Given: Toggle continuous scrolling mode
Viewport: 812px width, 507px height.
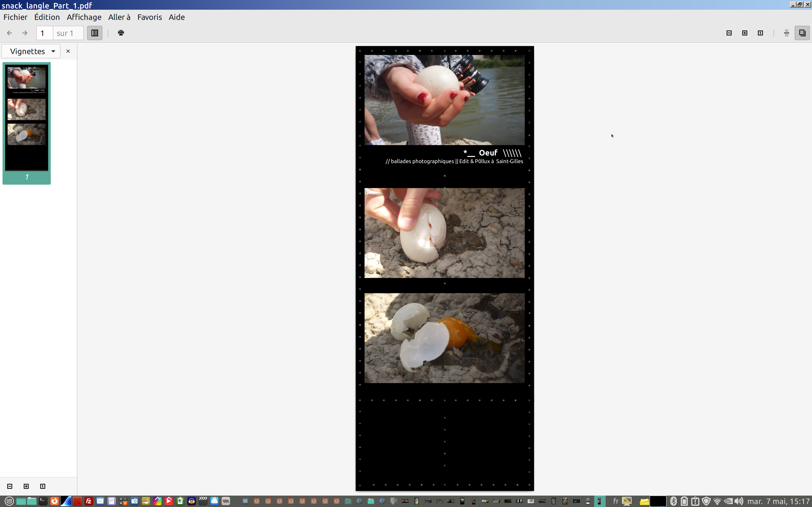Looking at the screenshot, I should (786, 33).
